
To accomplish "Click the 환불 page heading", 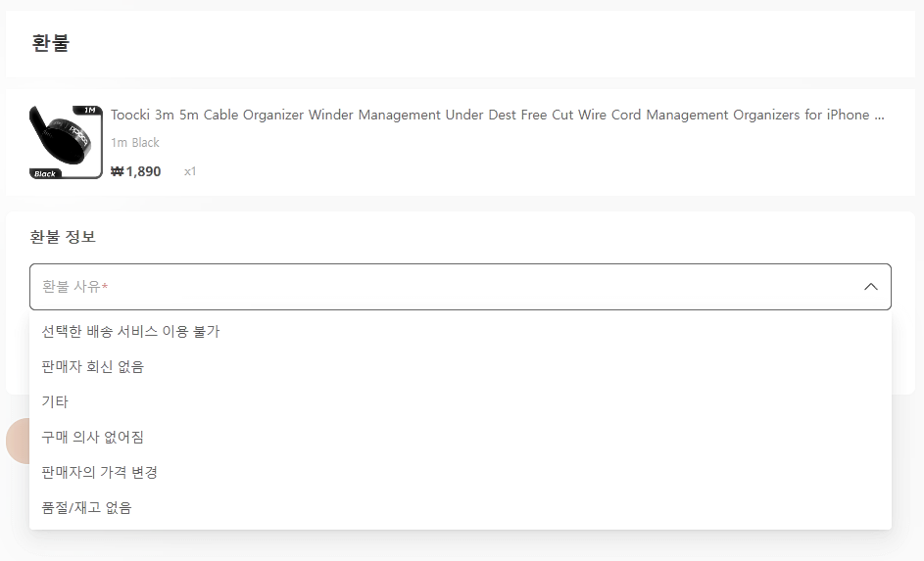I will 51,43.
